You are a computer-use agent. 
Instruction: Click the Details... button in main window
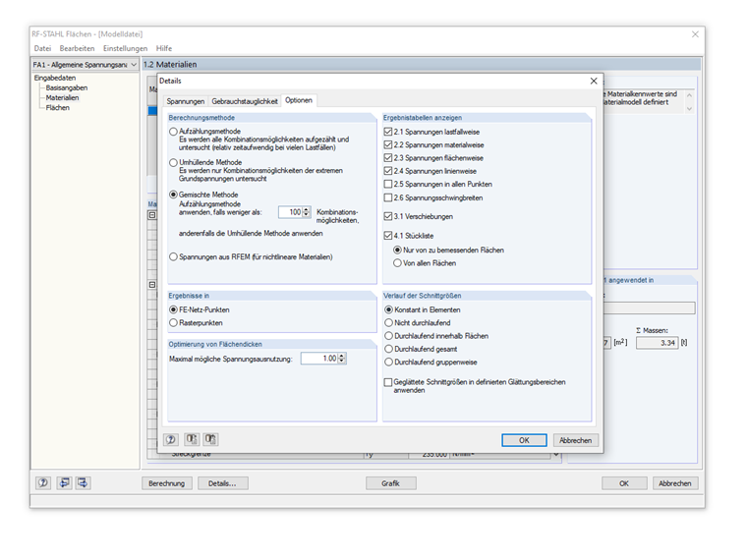click(x=222, y=483)
